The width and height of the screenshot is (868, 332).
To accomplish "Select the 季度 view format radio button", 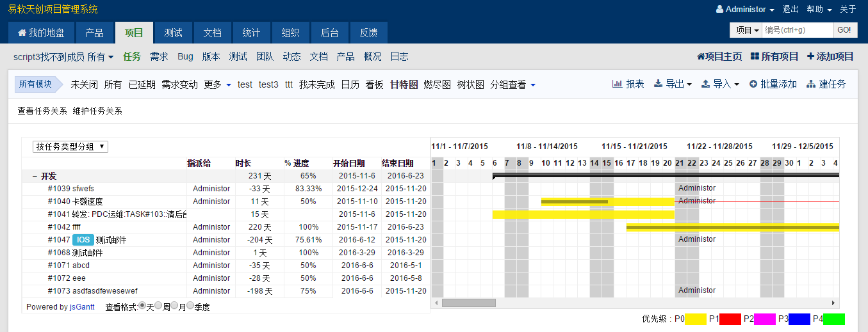I will [x=190, y=306].
